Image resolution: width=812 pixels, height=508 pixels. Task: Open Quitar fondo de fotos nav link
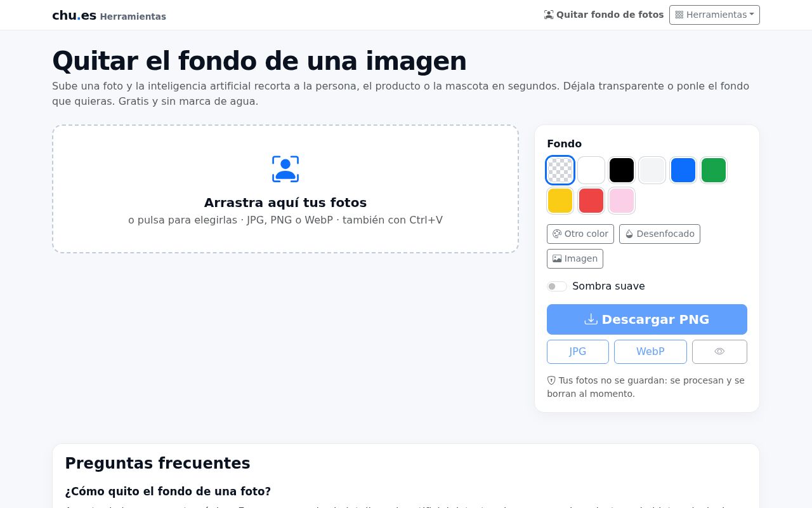click(604, 15)
